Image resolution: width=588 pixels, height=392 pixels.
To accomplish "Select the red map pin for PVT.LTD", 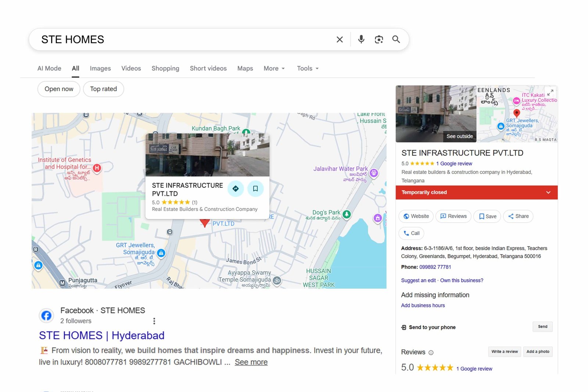I will click(x=205, y=222).
